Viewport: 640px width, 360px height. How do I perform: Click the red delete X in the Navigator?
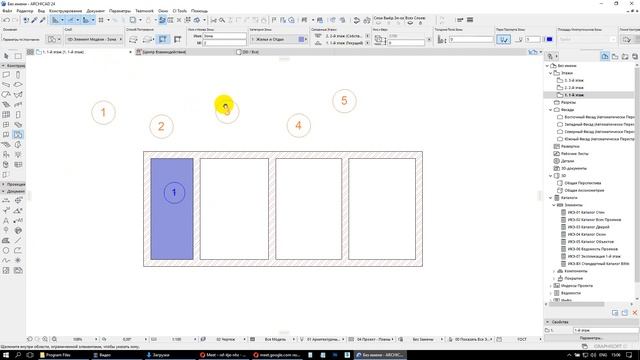click(635, 313)
